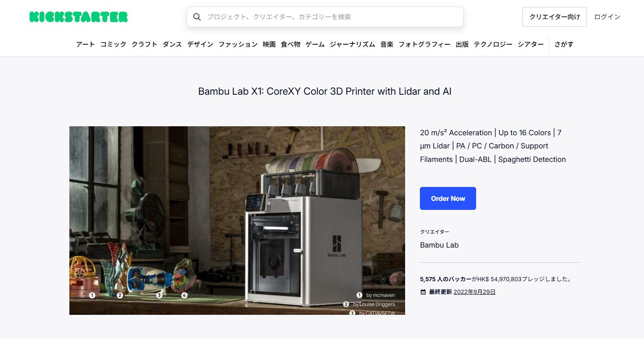Open the 音楽 category
The image size is (644, 339).
387,44
